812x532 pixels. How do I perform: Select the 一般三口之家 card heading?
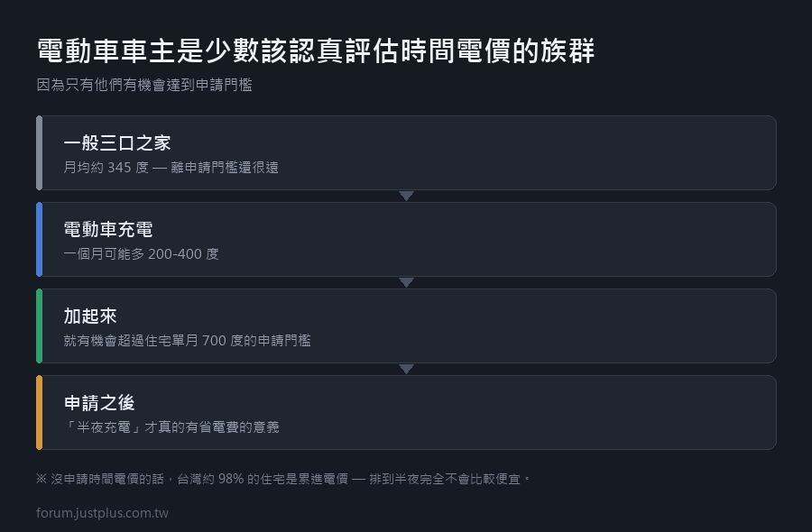pos(117,143)
